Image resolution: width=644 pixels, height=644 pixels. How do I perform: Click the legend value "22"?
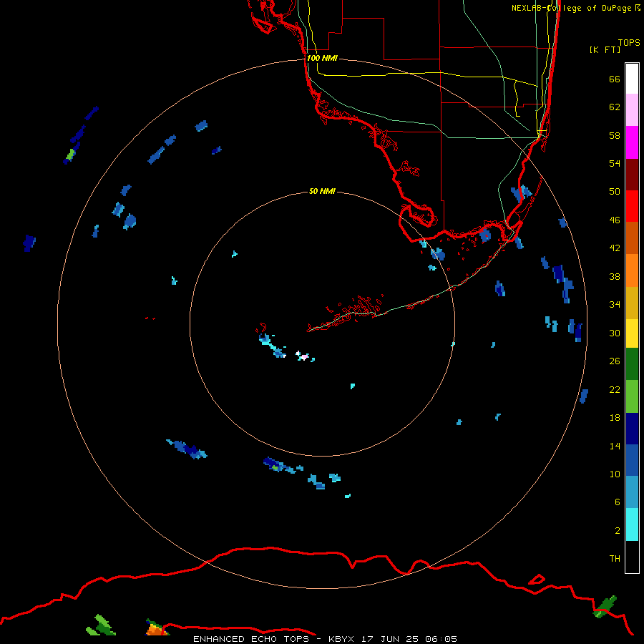click(x=615, y=390)
